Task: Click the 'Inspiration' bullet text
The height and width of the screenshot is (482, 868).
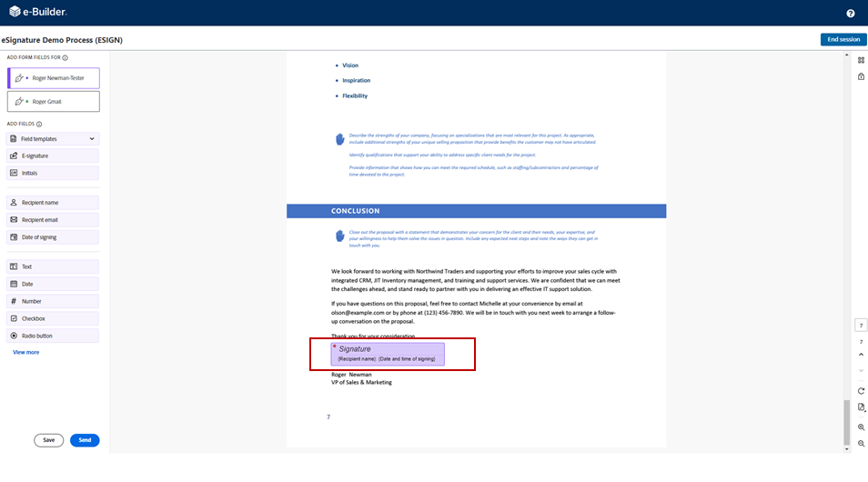Action: coord(356,80)
